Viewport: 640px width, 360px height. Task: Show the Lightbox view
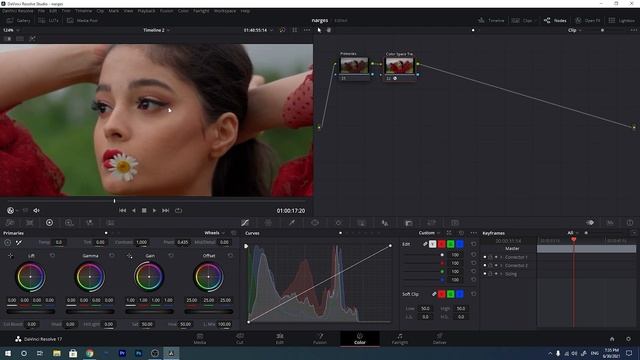[x=622, y=20]
